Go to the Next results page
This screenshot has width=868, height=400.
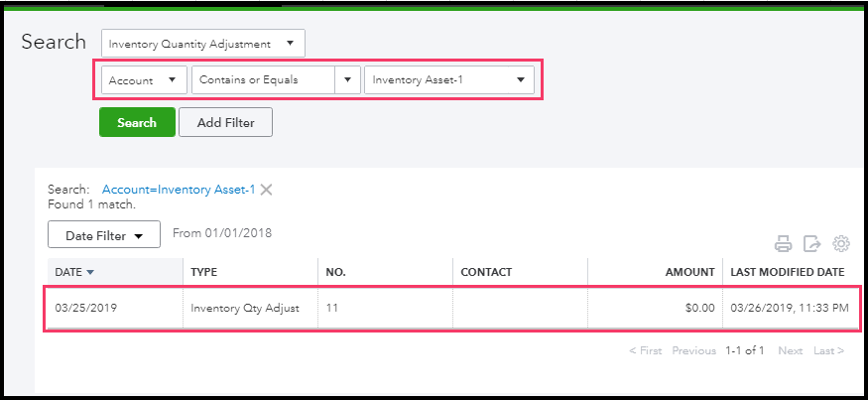coord(790,350)
